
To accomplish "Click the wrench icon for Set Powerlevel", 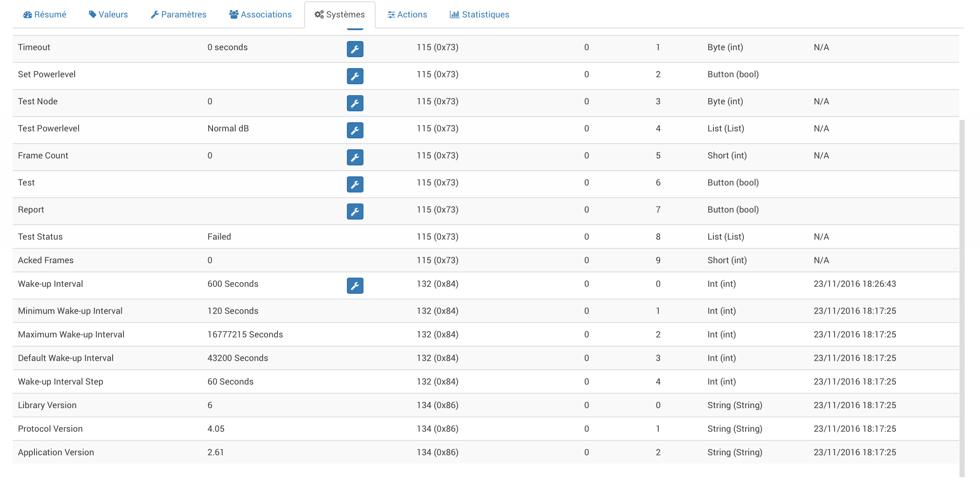I will click(x=355, y=76).
